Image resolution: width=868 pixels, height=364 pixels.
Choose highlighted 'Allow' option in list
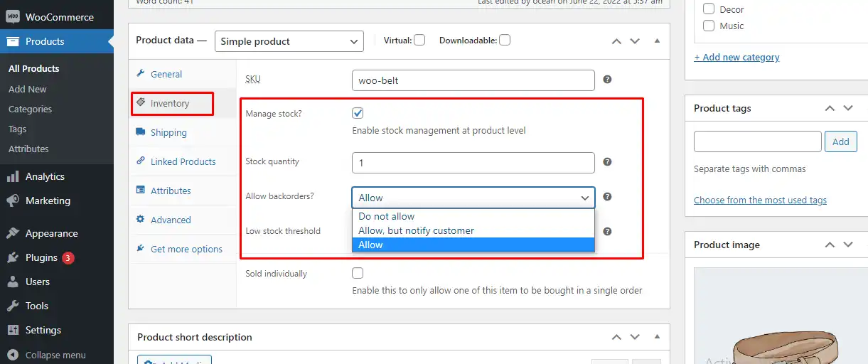473,245
